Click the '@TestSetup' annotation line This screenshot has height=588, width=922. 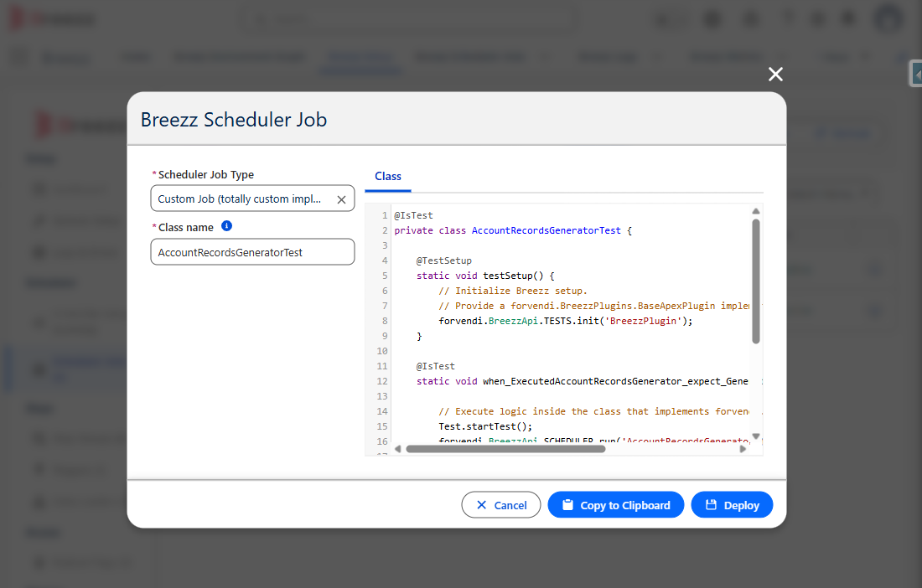444,260
